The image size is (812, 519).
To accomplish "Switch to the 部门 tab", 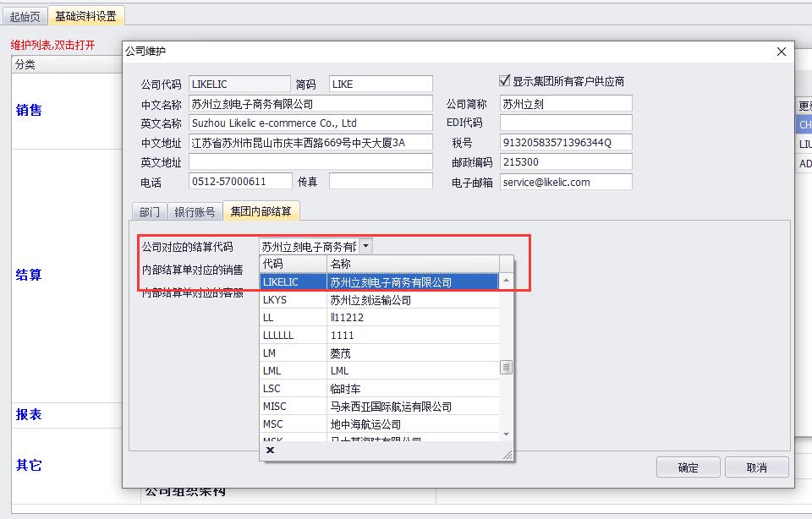I will click(x=149, y=211).
